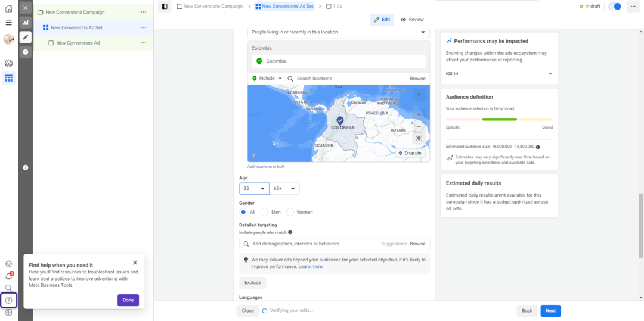Open the clock history icon
644x321 pixels.
pyautogui.click(x=25, y=52)
